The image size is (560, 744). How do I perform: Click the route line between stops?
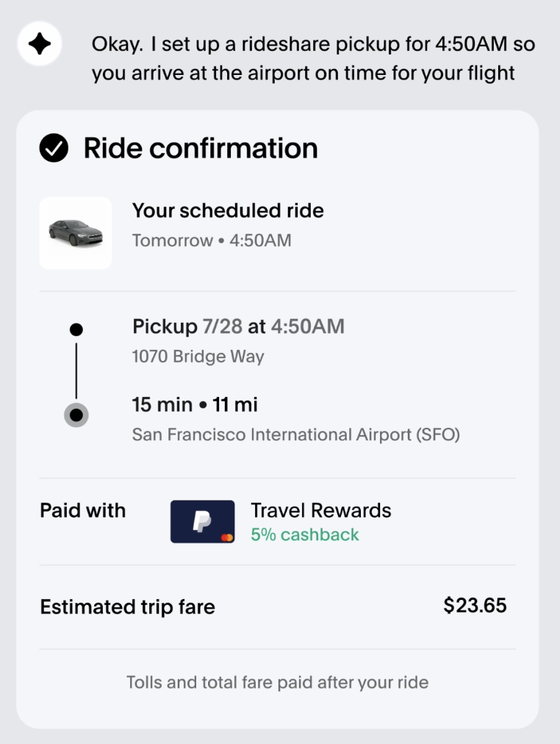[76, 371]
